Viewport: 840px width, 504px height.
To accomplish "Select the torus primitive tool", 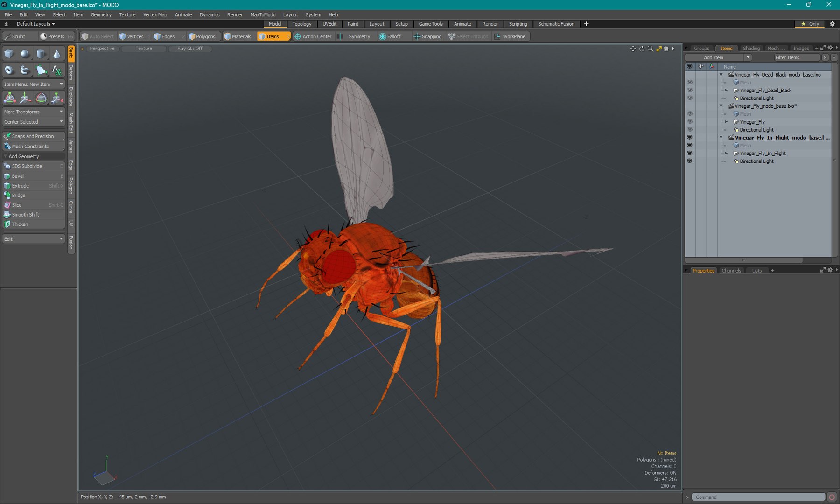I will (x=9, y=70).
